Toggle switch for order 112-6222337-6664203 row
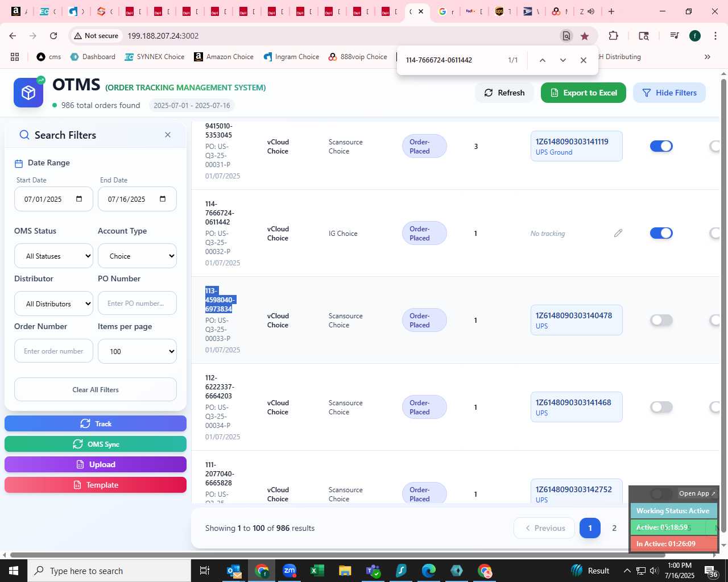This screenshot has height=582, width=728. click(661, 407)
